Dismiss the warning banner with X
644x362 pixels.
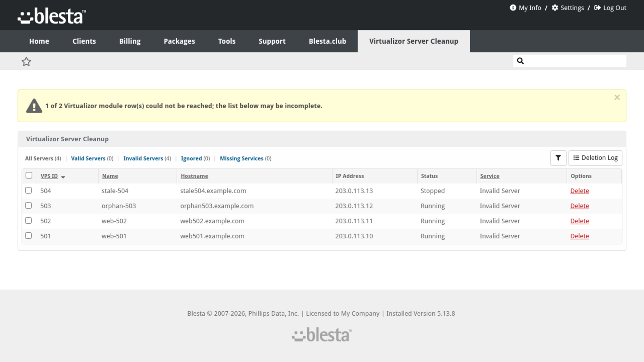[617, 98]
